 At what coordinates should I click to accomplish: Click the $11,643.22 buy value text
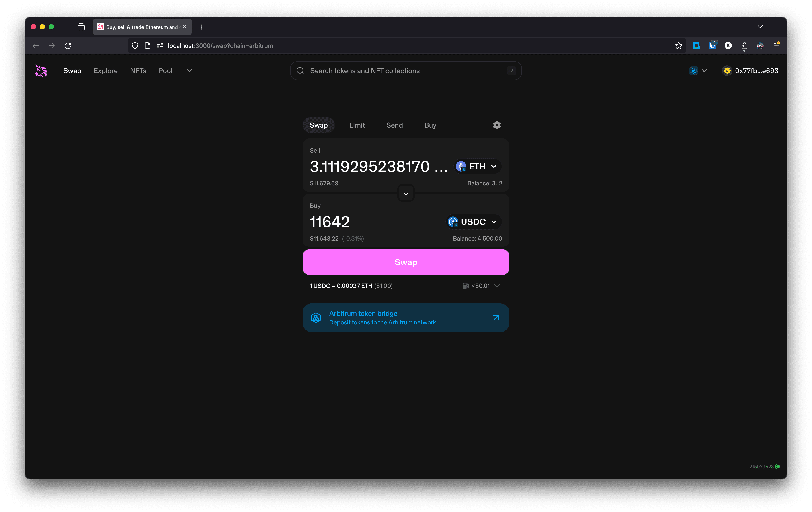pos(324,239)
